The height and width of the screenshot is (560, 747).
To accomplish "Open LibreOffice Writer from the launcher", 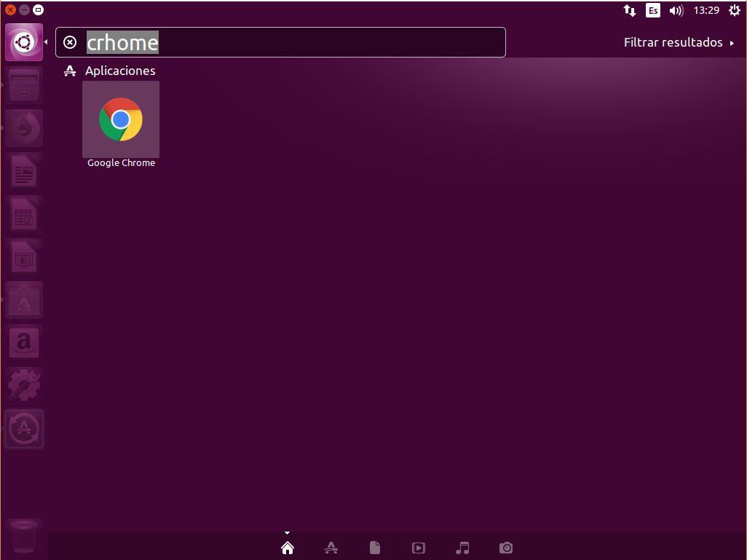I will [x=24, y=171].
